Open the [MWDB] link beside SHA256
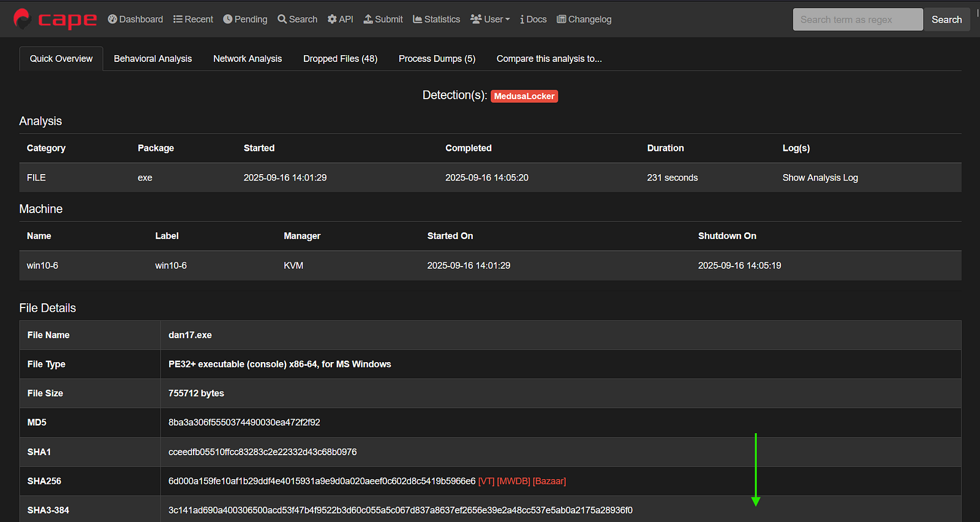This screenshot has width=980, height=522. pyautogui.click(x=513, y=482)
